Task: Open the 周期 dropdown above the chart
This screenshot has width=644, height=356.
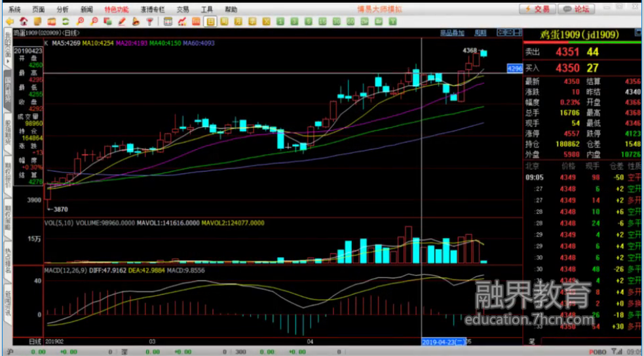Action: pos(480,33)
